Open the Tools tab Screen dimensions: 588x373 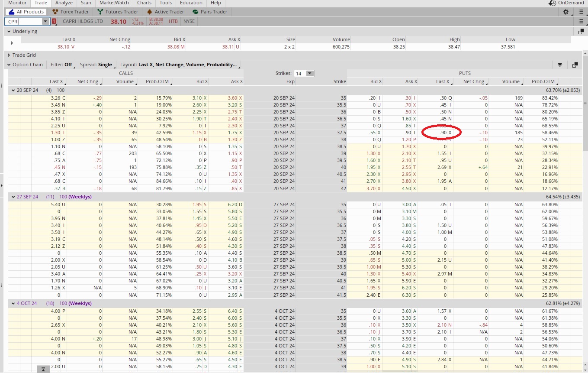pyautogui.click(x=166, y=3)
